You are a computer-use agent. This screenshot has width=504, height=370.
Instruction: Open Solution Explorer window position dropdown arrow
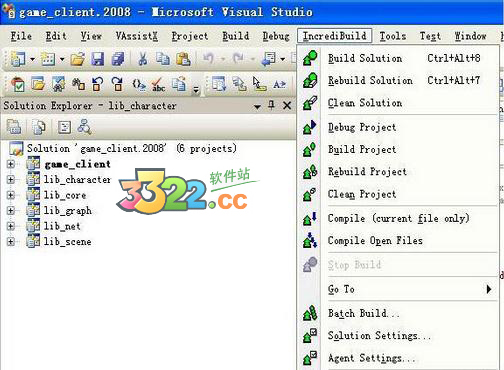click(257, 107)
